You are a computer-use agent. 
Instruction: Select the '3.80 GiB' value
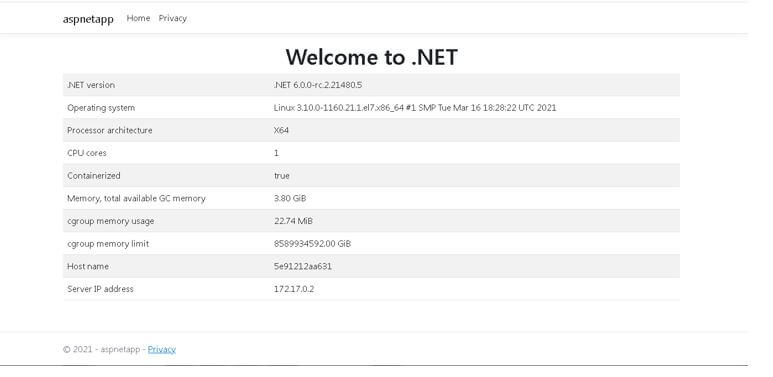pos(290,198)
